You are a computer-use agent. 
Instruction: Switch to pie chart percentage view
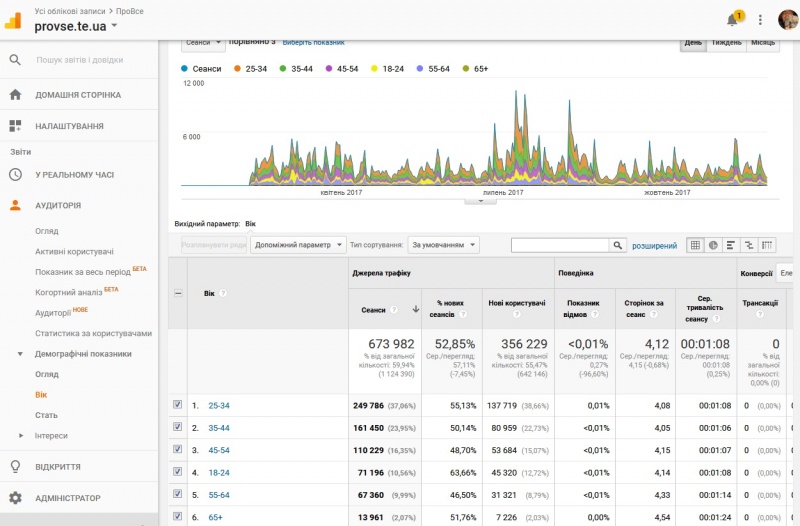point(713,245)
